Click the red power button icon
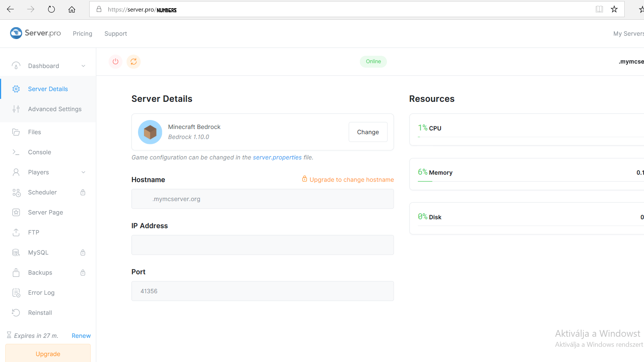This screenshot has height=362, width=644. coord(115,61)
